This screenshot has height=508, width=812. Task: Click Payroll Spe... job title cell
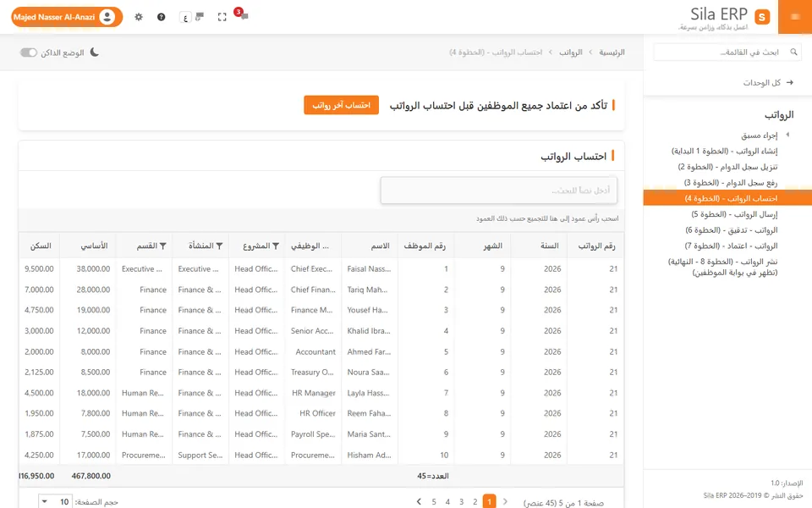pos(313,434)
